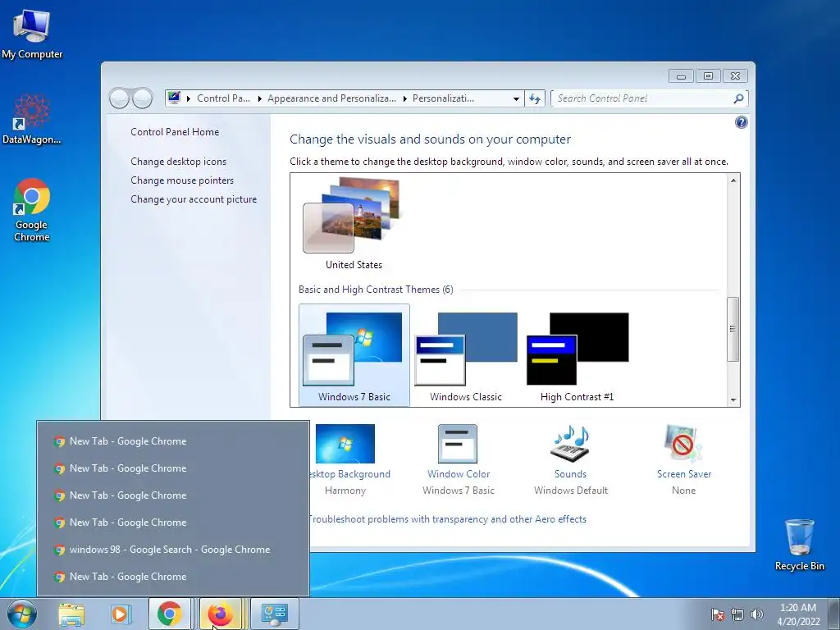Click in the Search Control Panel field
Image resolution: width=840 pixels, height=630 pixels.
643,98
